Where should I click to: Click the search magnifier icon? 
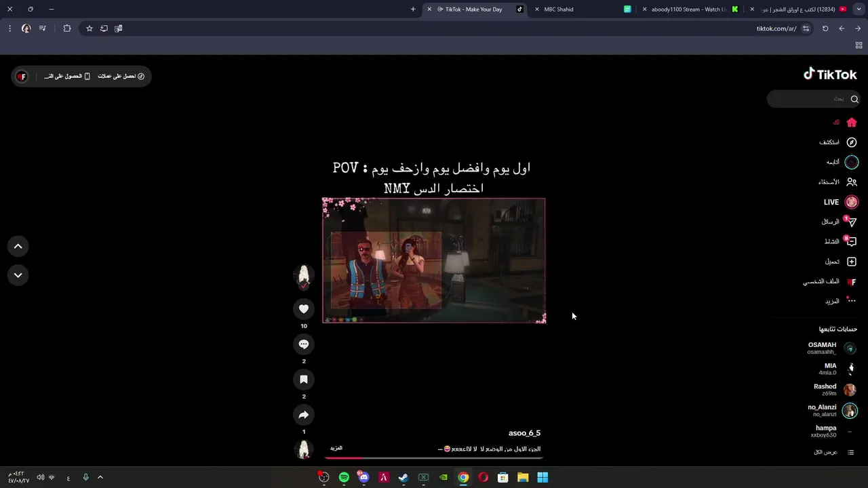854,99
